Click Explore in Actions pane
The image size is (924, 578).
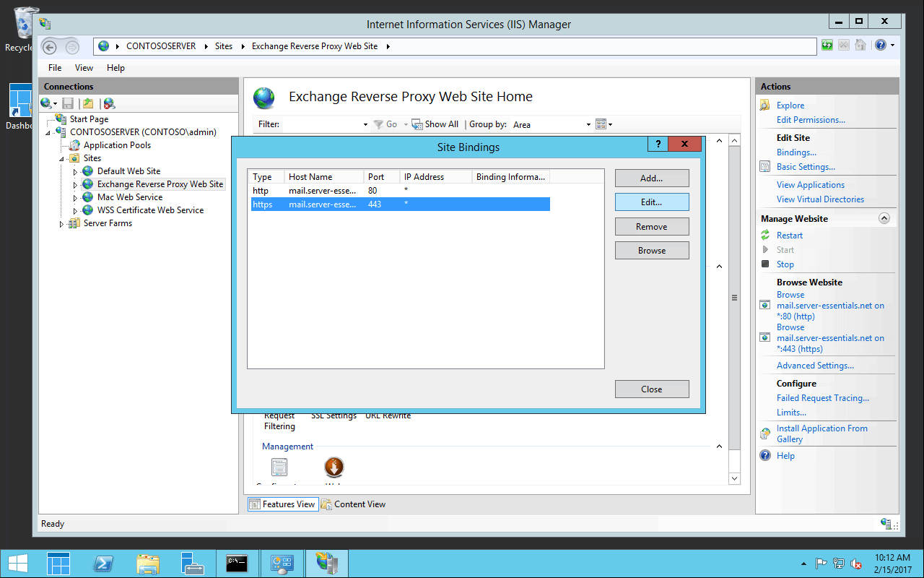coord(790,105)
